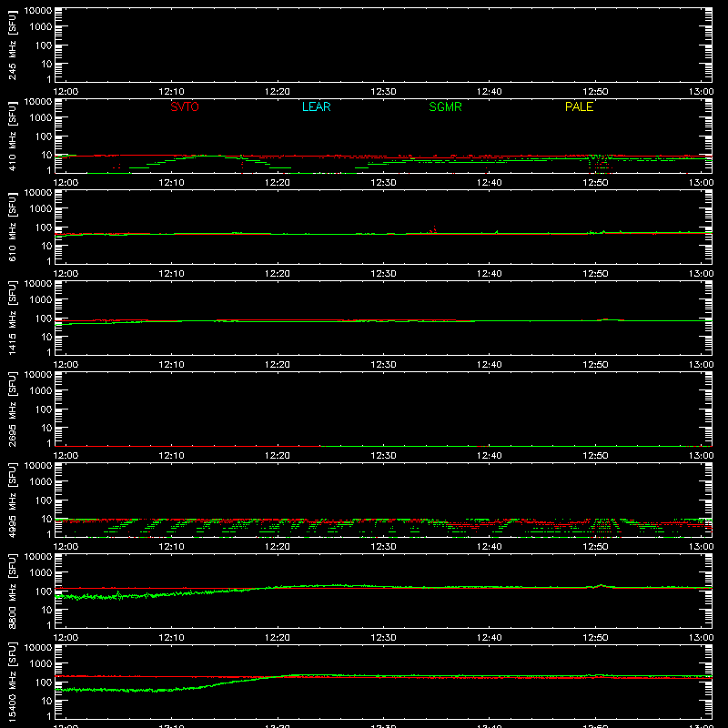Select the 1415 MHz [SFU] axis title
Viewport: 728px width, 728px height.
click(x=12, y=318)
